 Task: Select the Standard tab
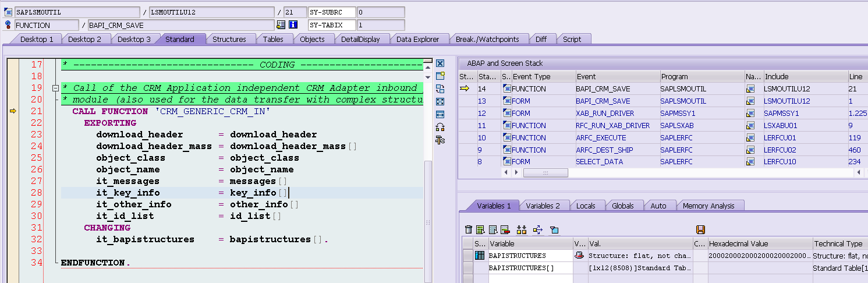(180, 39)
